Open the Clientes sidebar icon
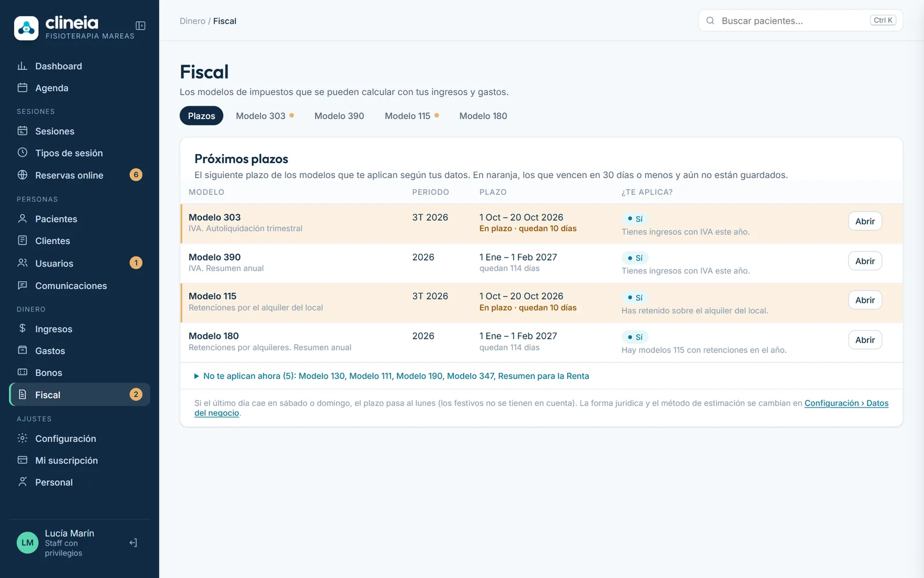 click(x=23, y=240)
